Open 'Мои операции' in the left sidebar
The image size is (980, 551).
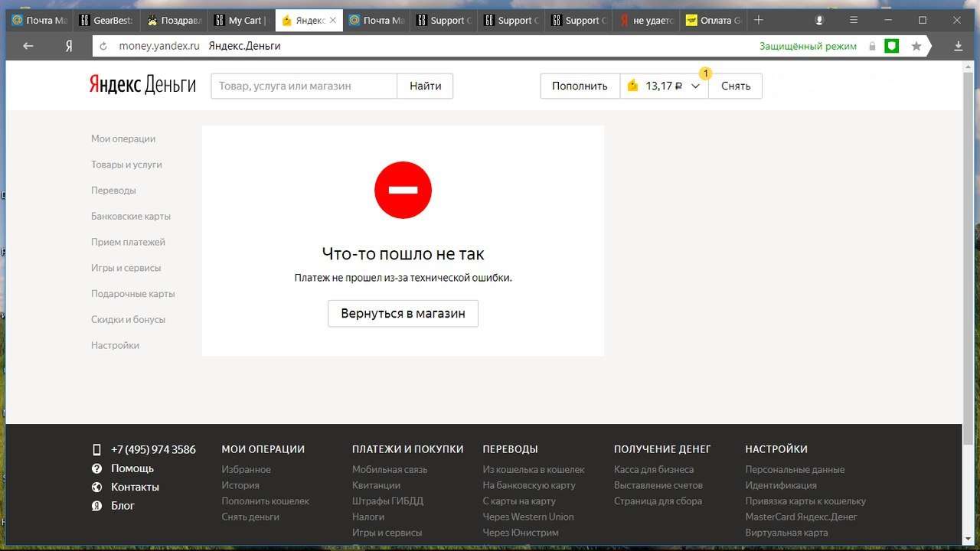coord(123,139)
